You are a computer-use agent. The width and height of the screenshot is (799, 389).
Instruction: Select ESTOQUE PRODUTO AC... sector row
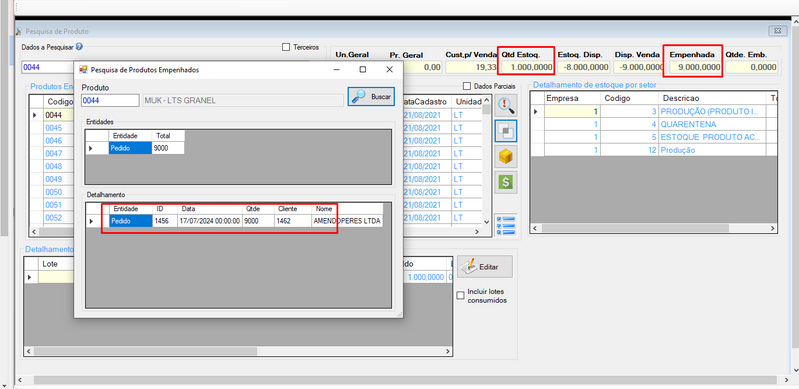click(x=655, y=137)
